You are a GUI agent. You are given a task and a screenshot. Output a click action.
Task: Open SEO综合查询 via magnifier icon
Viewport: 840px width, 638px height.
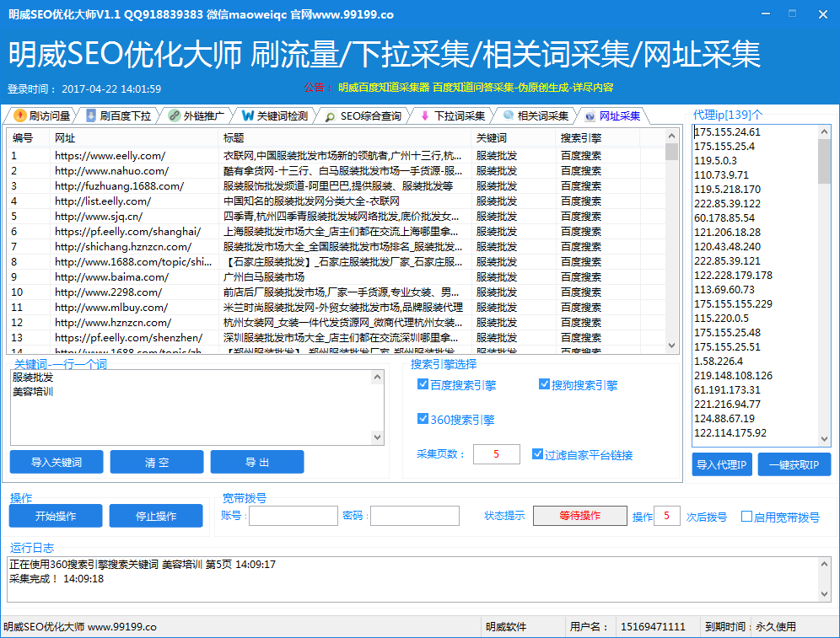click(331, 116)
